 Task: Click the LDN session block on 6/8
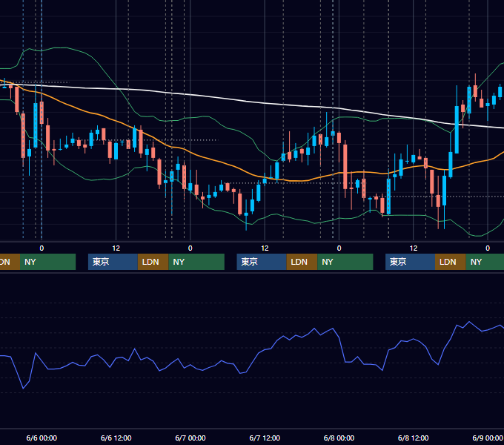pyautogui.click(x=451, y=262)
